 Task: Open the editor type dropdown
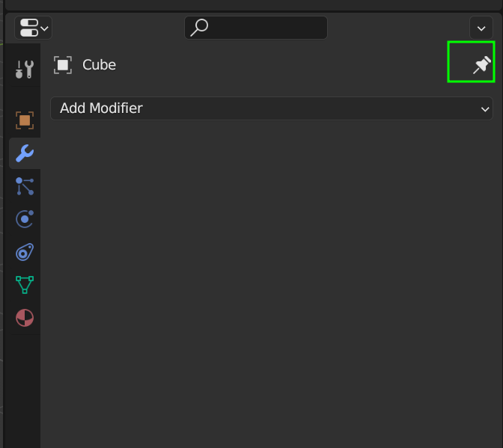click(x=33, y=28)
